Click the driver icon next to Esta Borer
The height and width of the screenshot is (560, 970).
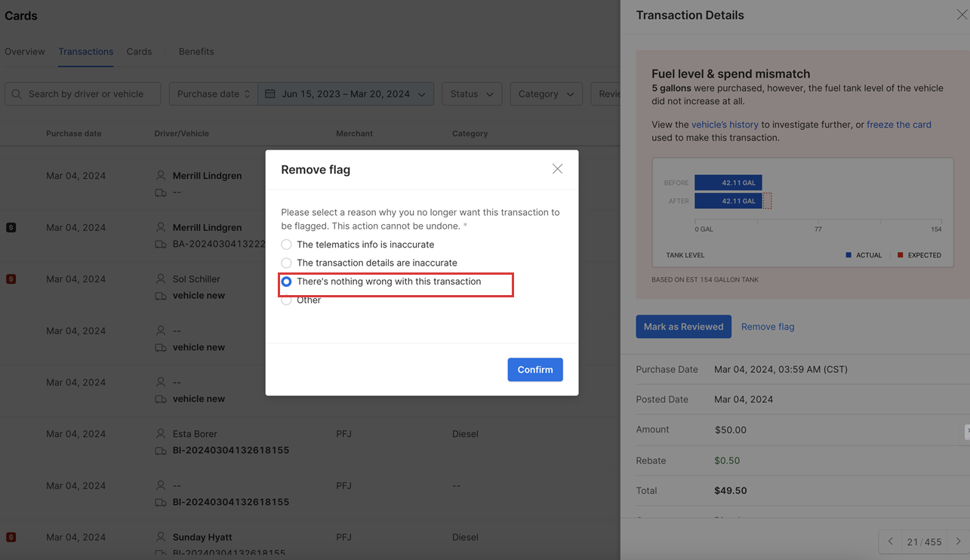pos(161,434)
